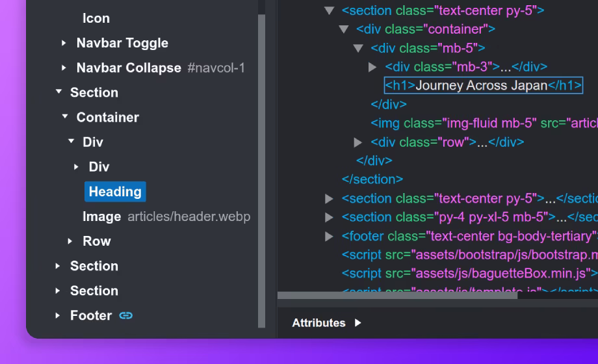Click the h1 Journey Across Japan code line
The image size is (598, 364).
pos(483,86)
